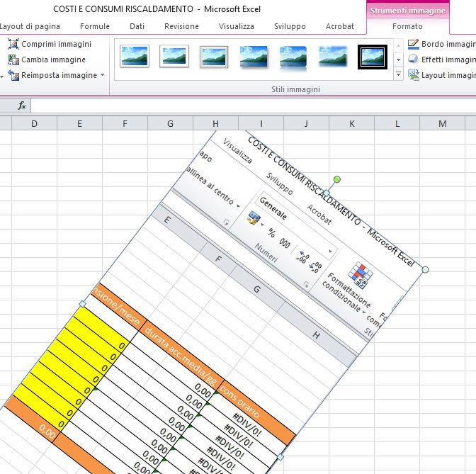Open the Dati ribbon tab
This screenshot has width=476, height=474.
click(137, 26)
